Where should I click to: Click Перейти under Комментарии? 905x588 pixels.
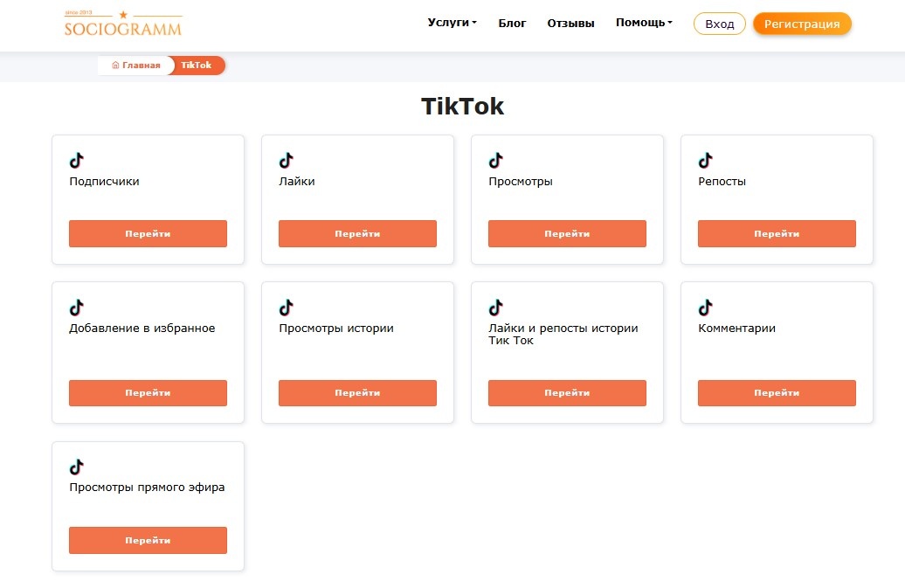click(x=777, y=393)
